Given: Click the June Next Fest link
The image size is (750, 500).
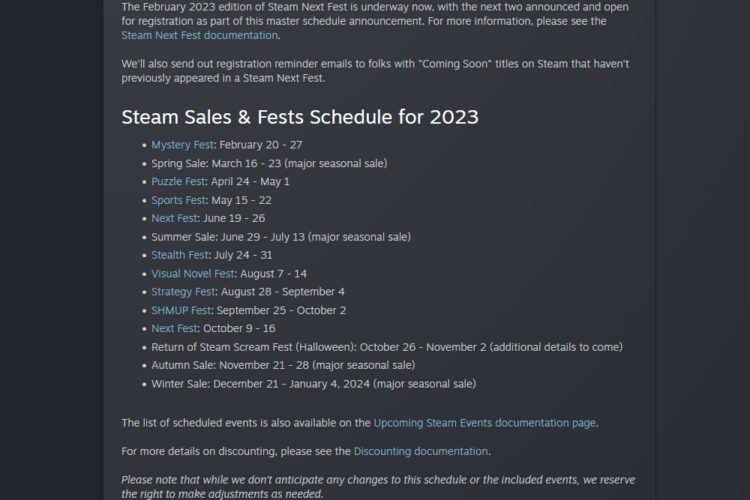Looking at the screenshot, I should pyautogui.click(x=174, y=218).
